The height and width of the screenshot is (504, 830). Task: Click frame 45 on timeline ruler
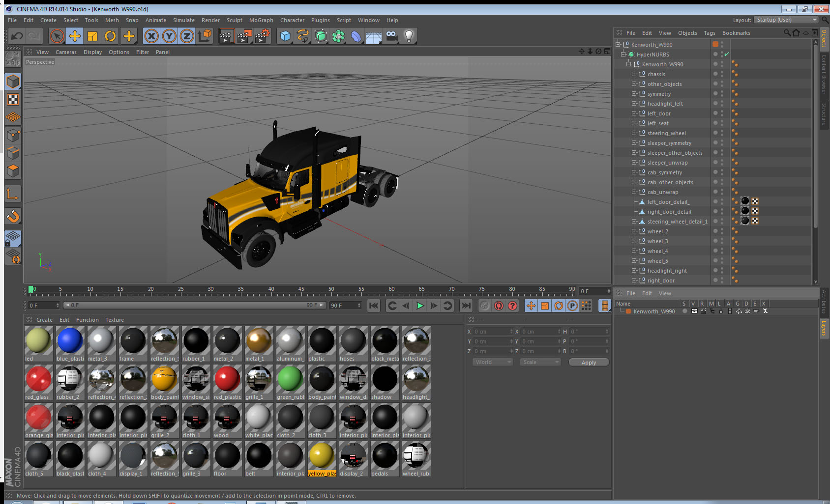point(301,289)
